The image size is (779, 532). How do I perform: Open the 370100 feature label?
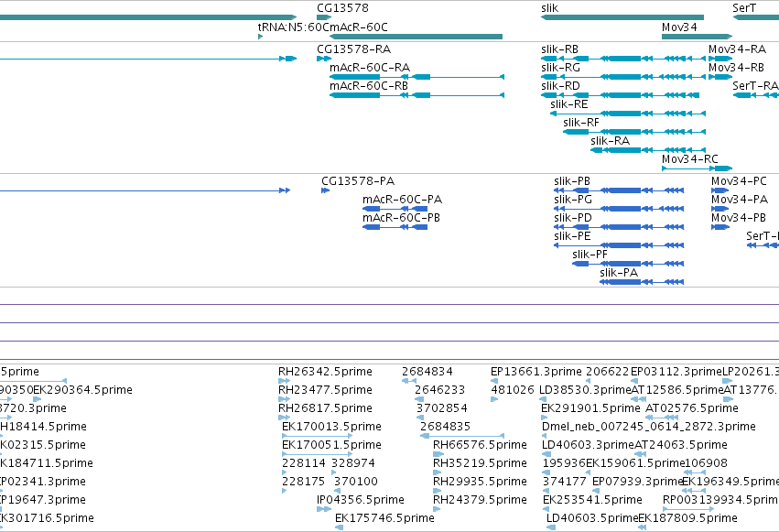pos(356,482)
